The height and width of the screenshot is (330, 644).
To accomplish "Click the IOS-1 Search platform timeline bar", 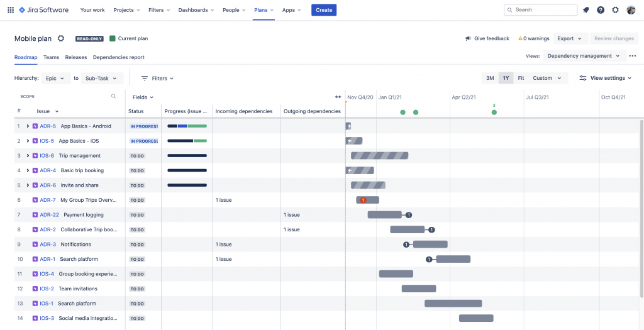I will point(453,304).
